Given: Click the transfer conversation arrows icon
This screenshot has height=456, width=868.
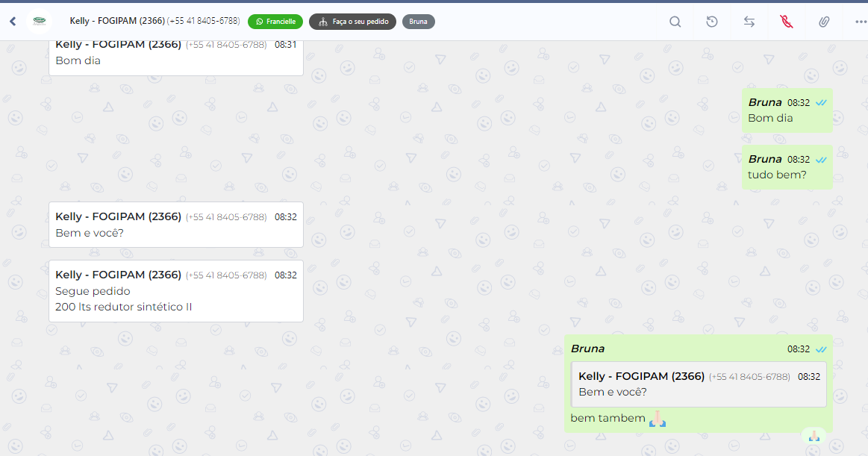Looking at the screenshot, I should pyautogui.click(x=749, y=22).
